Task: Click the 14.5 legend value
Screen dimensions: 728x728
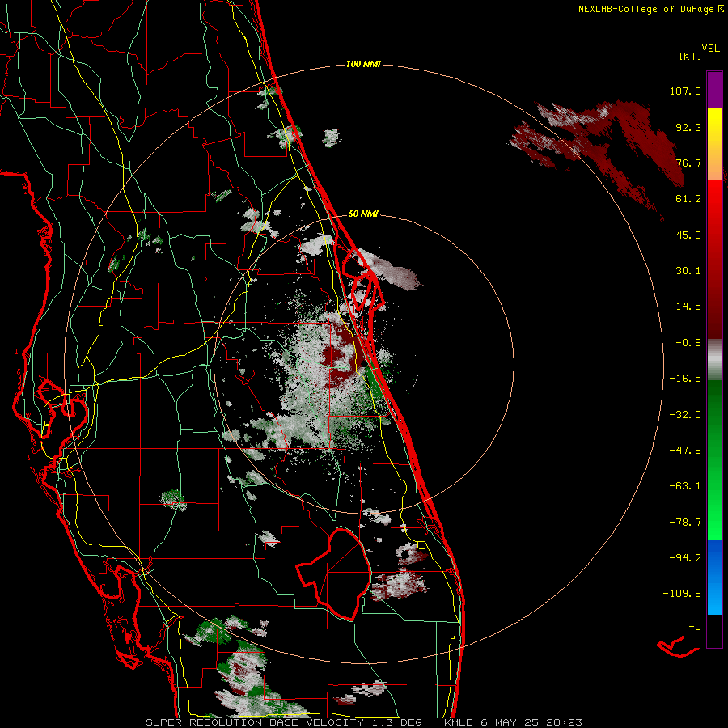Action: (x=688, y=307)
